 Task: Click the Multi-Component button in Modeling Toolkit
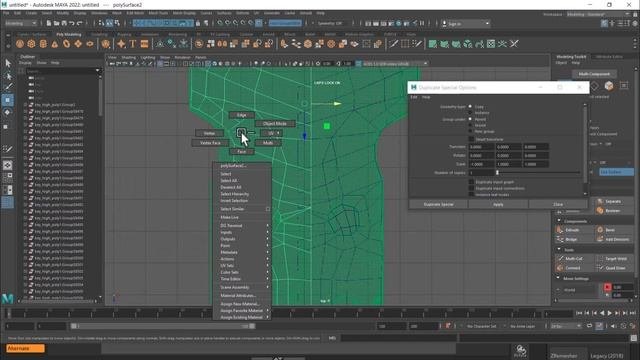click(x=594, y=74)
